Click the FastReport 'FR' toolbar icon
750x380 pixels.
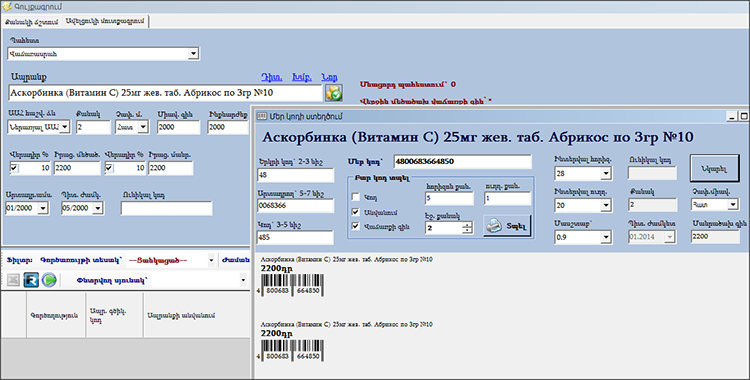coord(31,279)
